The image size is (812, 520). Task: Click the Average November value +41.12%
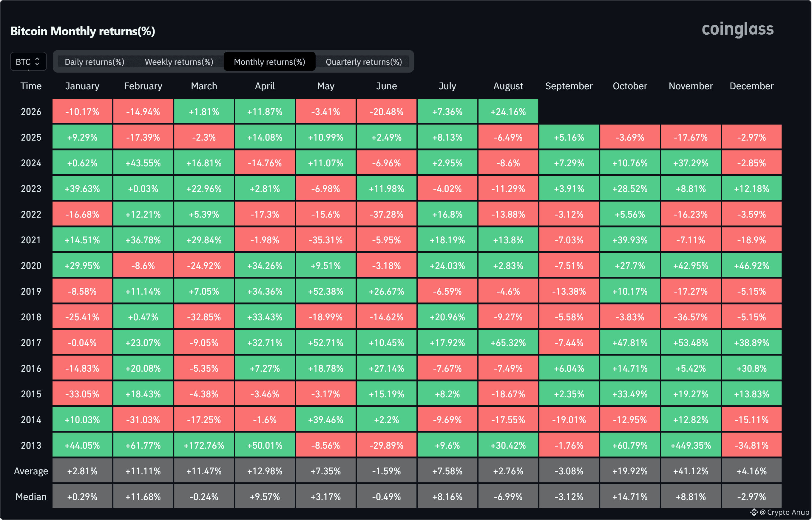coord(691,470)
